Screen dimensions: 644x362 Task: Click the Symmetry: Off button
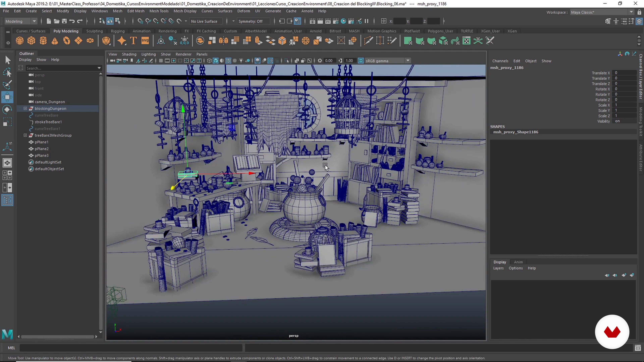251,21
